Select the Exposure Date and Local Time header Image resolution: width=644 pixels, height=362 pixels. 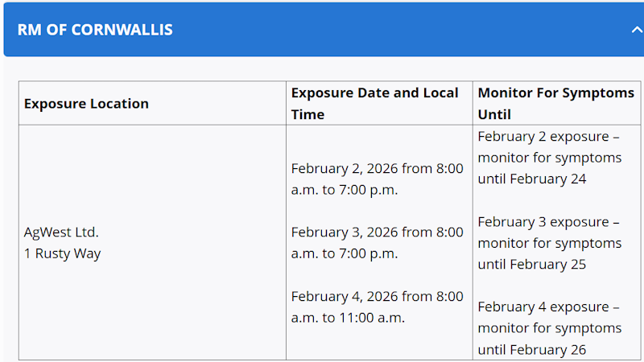[x=374, y=93]
